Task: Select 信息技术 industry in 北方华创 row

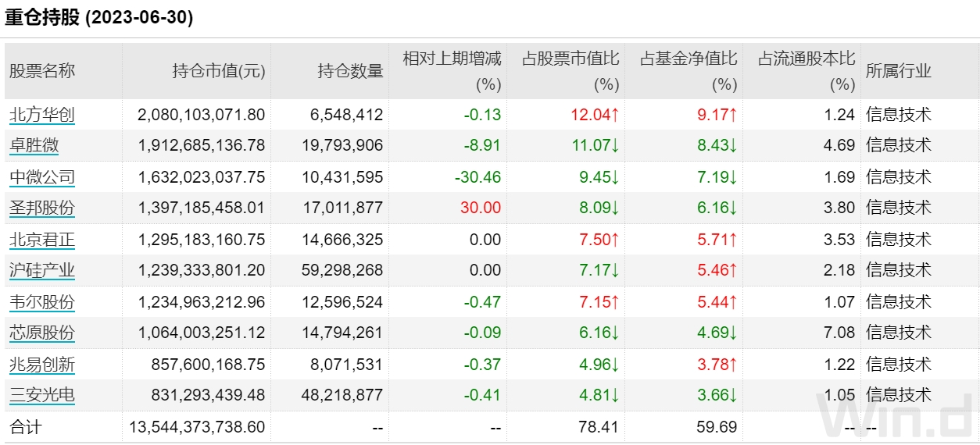Action: point(899,115)
